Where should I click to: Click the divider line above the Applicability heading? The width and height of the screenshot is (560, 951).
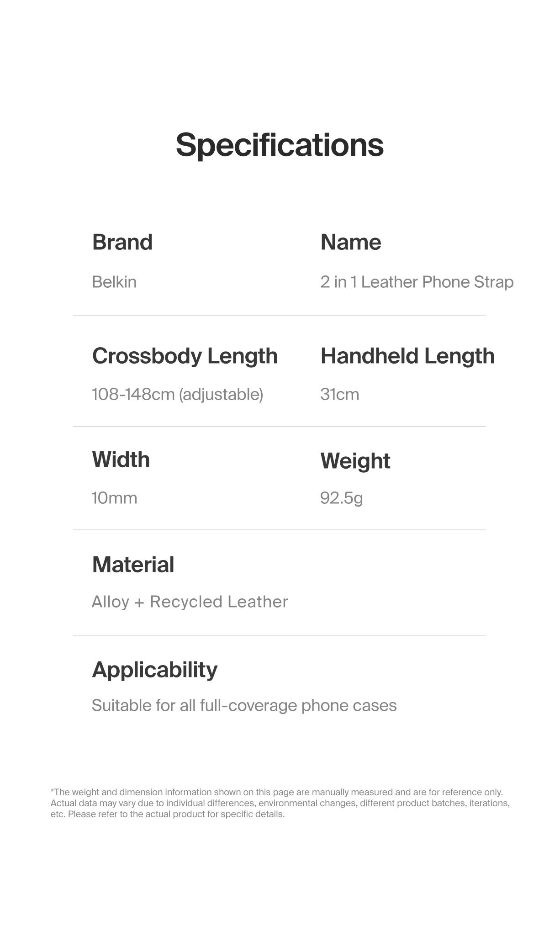pyautogui.click(x=280, y=636)
